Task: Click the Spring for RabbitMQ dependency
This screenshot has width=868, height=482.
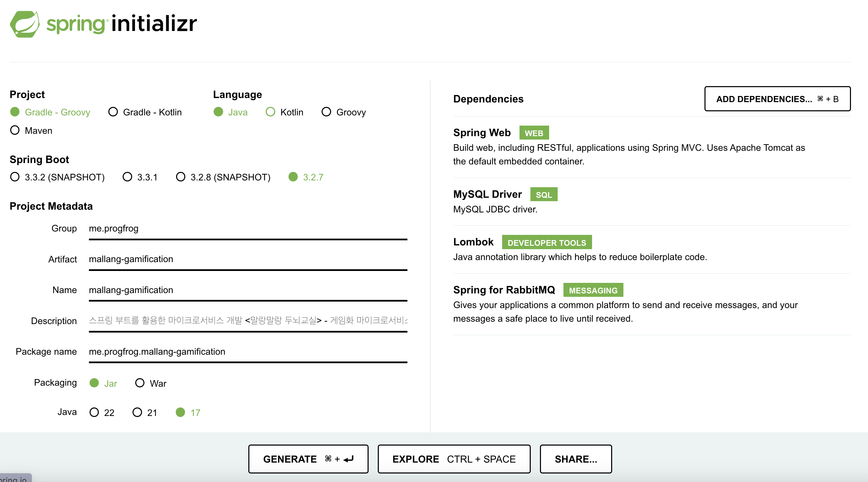Action: pyautogui.click(x=504, y=290)
